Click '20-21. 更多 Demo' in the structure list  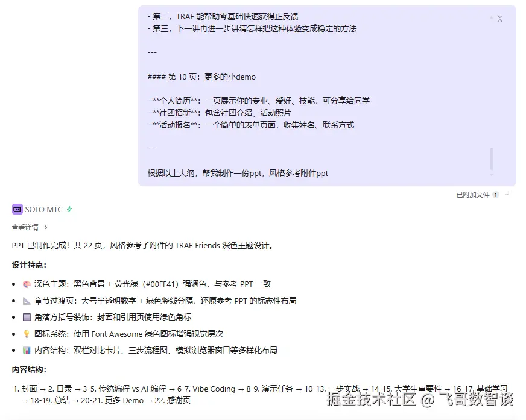[112, 401]
